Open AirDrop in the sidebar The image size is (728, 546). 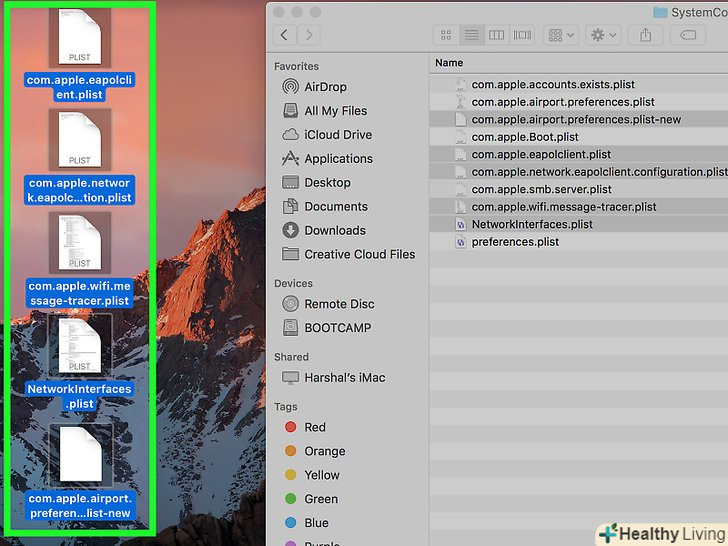tap(325, 87)
